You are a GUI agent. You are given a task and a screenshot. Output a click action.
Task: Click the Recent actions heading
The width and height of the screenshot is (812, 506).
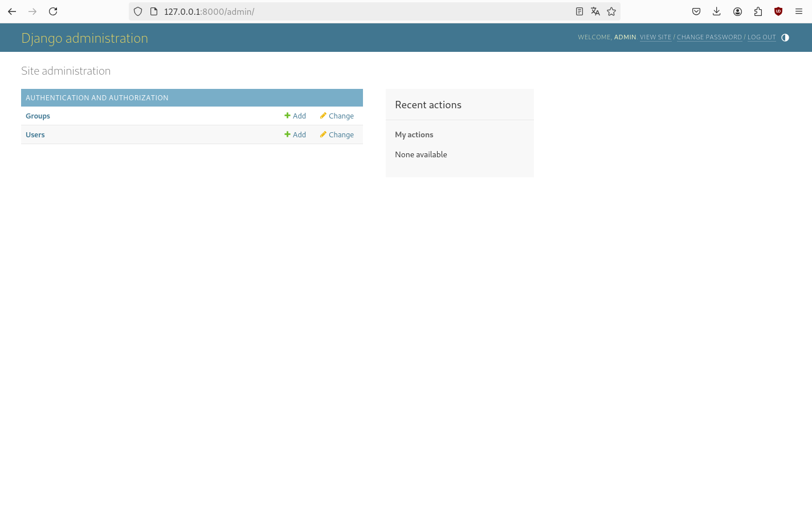(x=428, y=105)
